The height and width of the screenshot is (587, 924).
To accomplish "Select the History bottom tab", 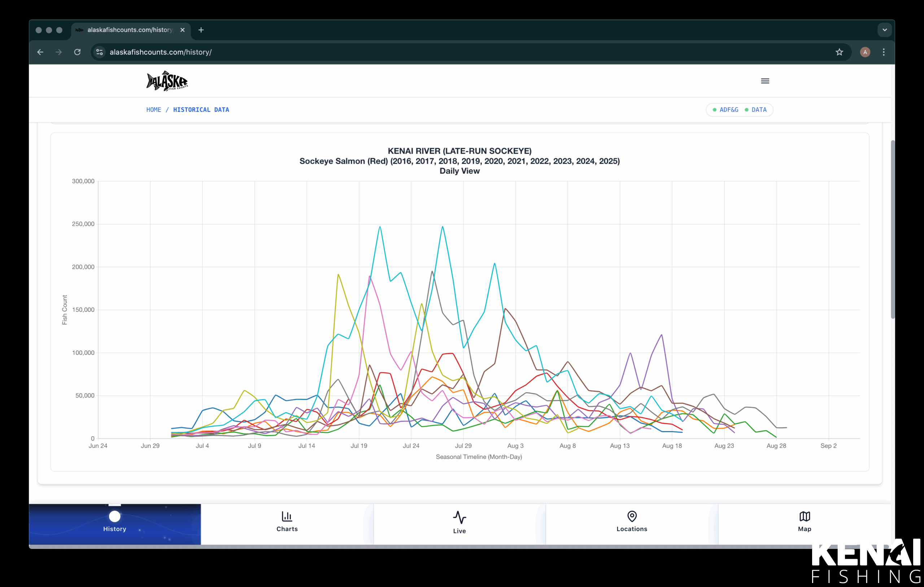I will (115, 522).
